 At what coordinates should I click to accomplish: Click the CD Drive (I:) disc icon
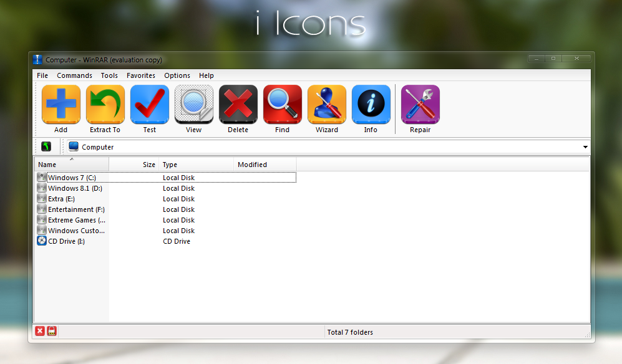(42, 241)
